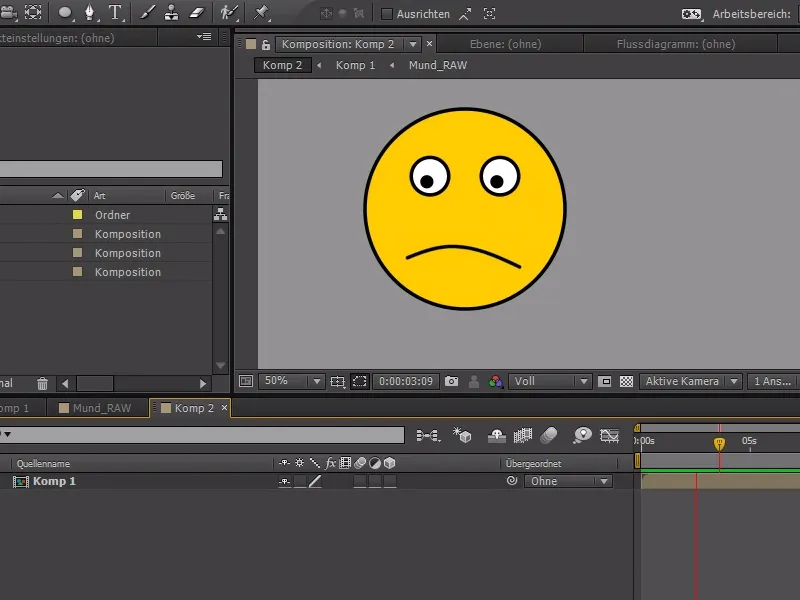Select the Eraser tool

coord(197,12)
